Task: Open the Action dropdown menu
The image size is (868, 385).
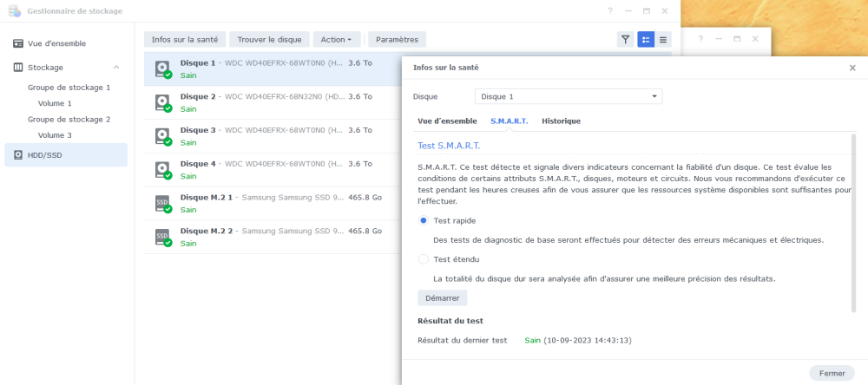Action: coord(335,40)
